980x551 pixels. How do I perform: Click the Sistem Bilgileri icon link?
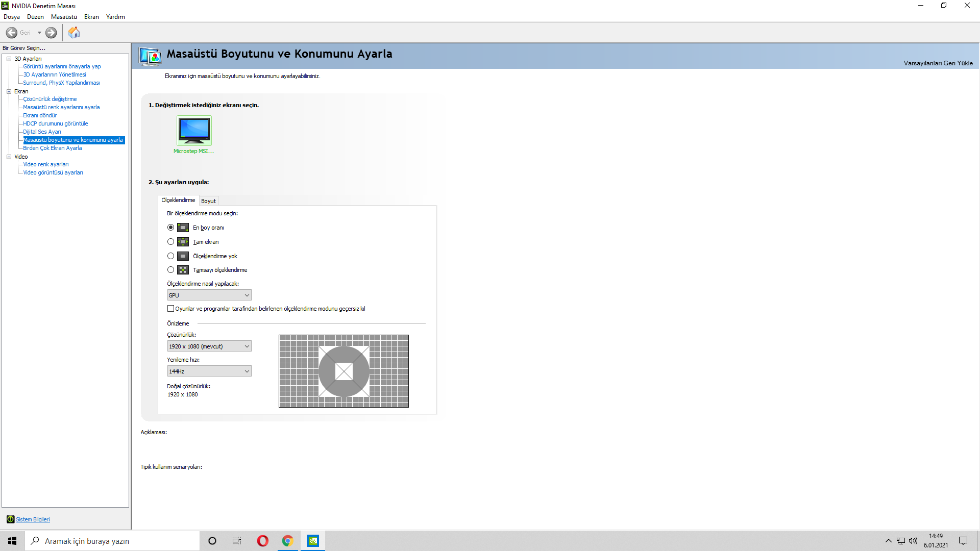click(x=11, y=519)
